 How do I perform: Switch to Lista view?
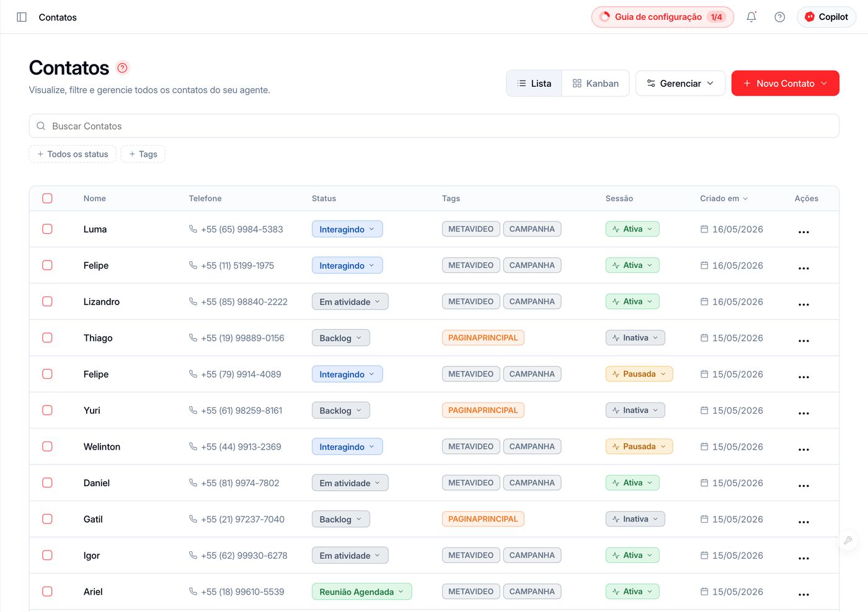tap(534, 83)
